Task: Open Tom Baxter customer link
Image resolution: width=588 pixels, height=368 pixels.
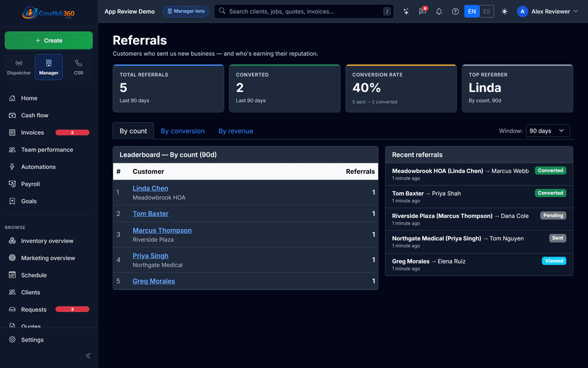Action: click(x=151, y=214)
